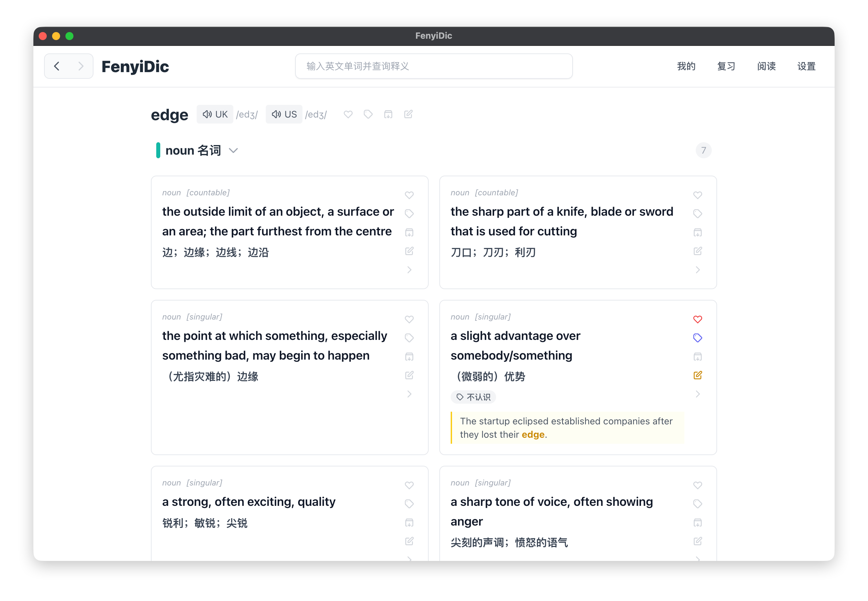Edit note for 'sharp part of a knife' sense
The image size is (868, 601).
(x=697, y=251)
